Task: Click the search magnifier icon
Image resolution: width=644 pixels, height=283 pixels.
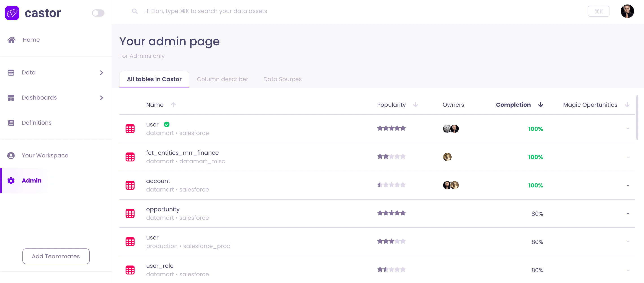Action: 135,11
